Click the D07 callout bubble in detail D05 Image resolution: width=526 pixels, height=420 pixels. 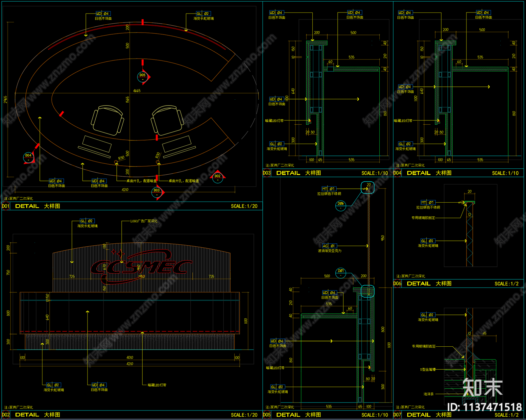click(x=341, y=273)
